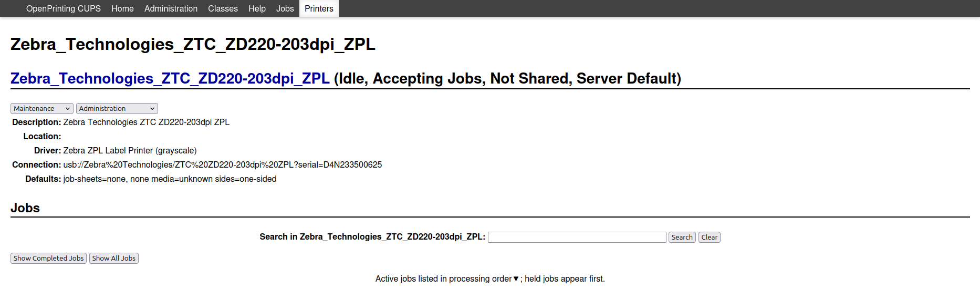Go to the Home page
The height and width of the screenshot is (289, 980).
click(x=122, y=8)
